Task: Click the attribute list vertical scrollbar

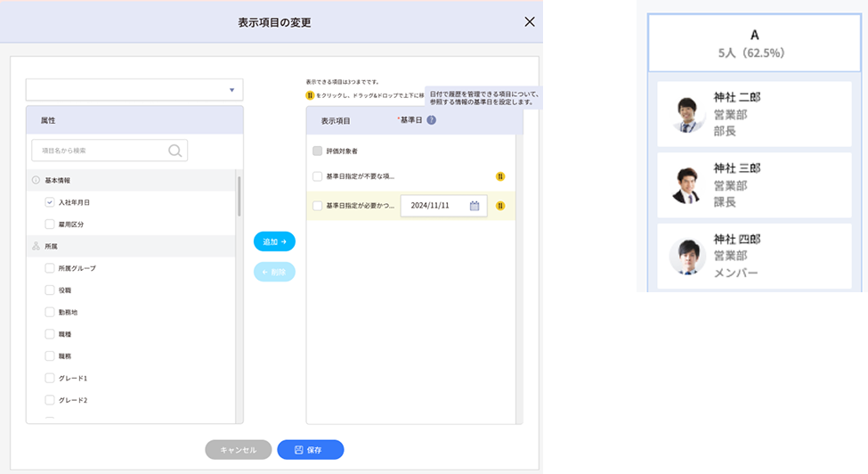Action: click(x=238, y=198)
